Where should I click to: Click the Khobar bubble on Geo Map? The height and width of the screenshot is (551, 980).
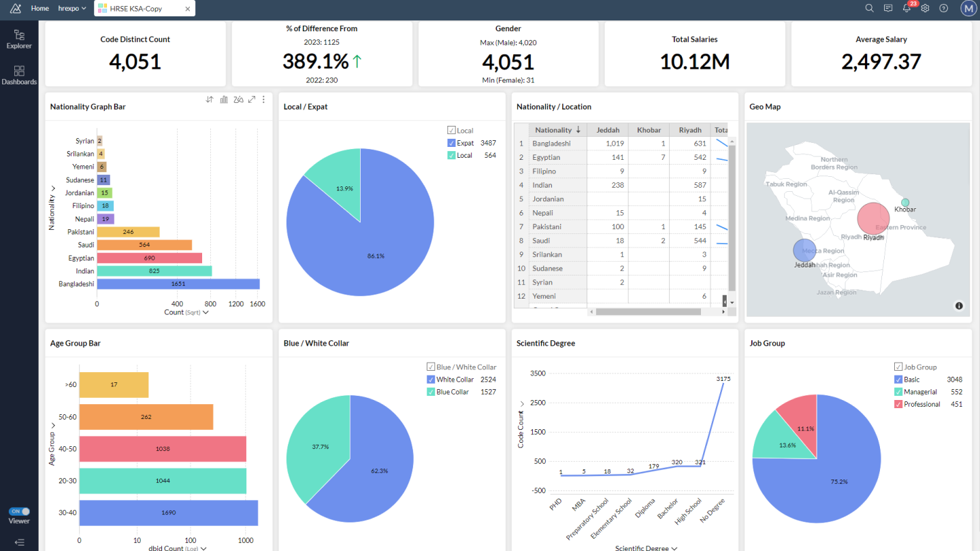[905, 202]
